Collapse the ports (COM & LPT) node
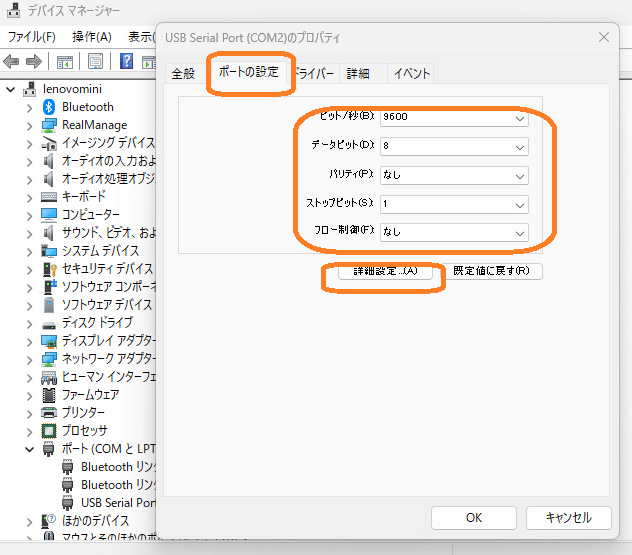The width and height of the screenshot is (632, 555). 29,449
